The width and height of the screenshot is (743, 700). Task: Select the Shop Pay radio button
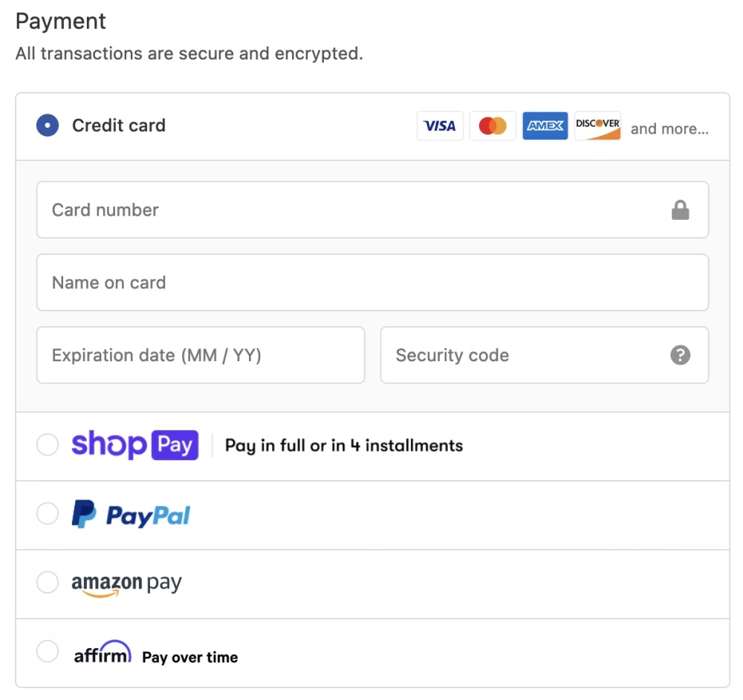(x=48, y=445)
